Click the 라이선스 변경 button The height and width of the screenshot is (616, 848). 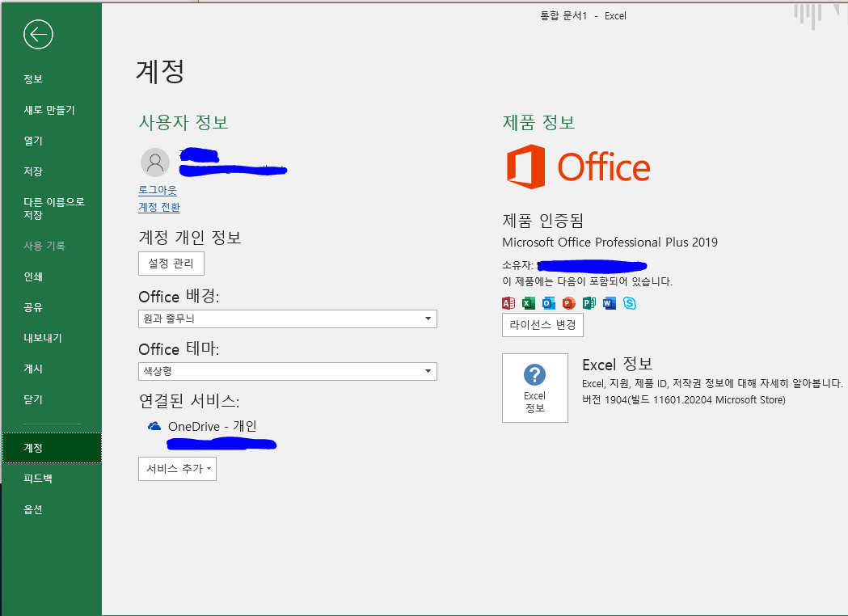coord(542,325)
